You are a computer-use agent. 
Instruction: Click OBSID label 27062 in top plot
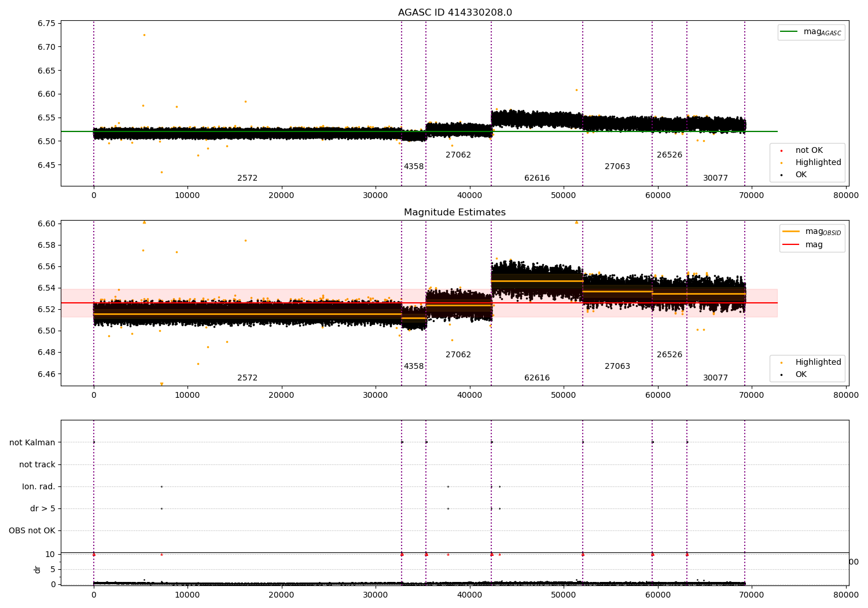458,155
